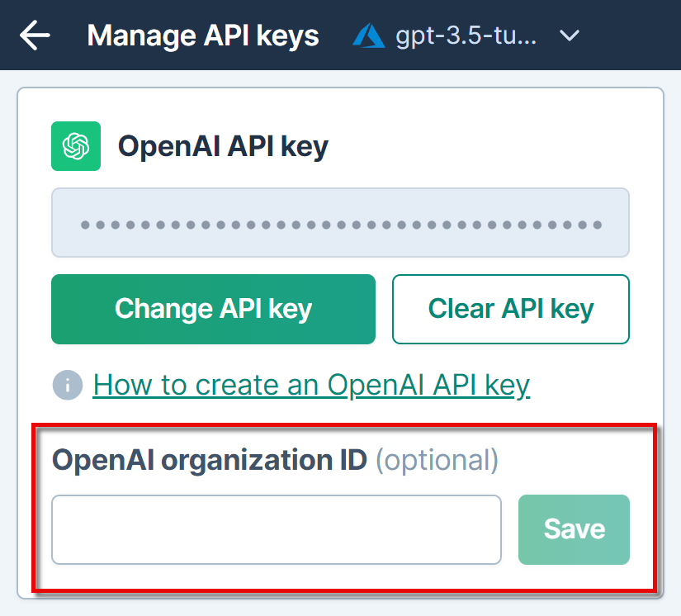Click the Azure logo icon in header
This screenshot has width=681, height=616.
368,36
